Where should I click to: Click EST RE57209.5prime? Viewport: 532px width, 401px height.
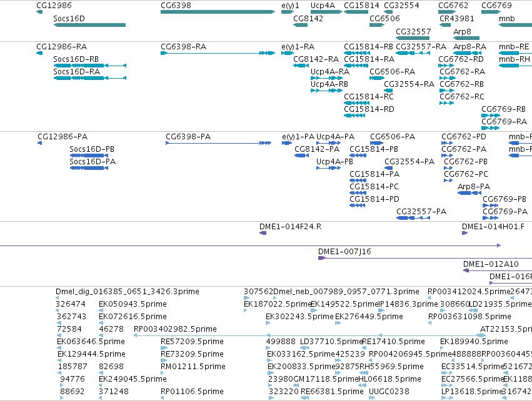coord(164,348)
